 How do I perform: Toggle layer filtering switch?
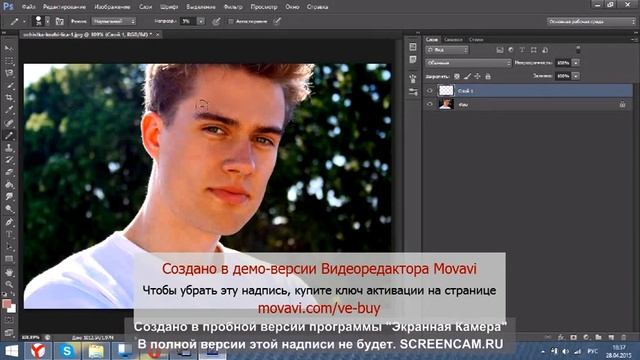coord(578,50)
